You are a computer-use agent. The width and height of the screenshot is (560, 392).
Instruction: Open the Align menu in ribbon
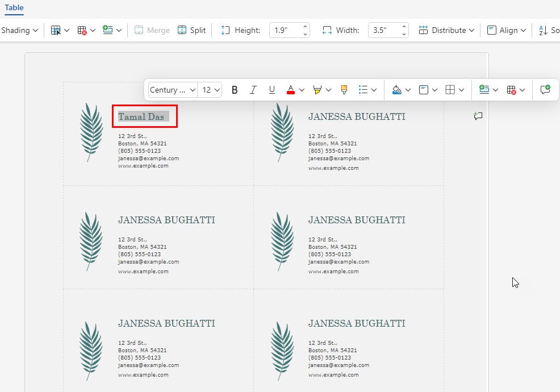[x=507, y=30]
